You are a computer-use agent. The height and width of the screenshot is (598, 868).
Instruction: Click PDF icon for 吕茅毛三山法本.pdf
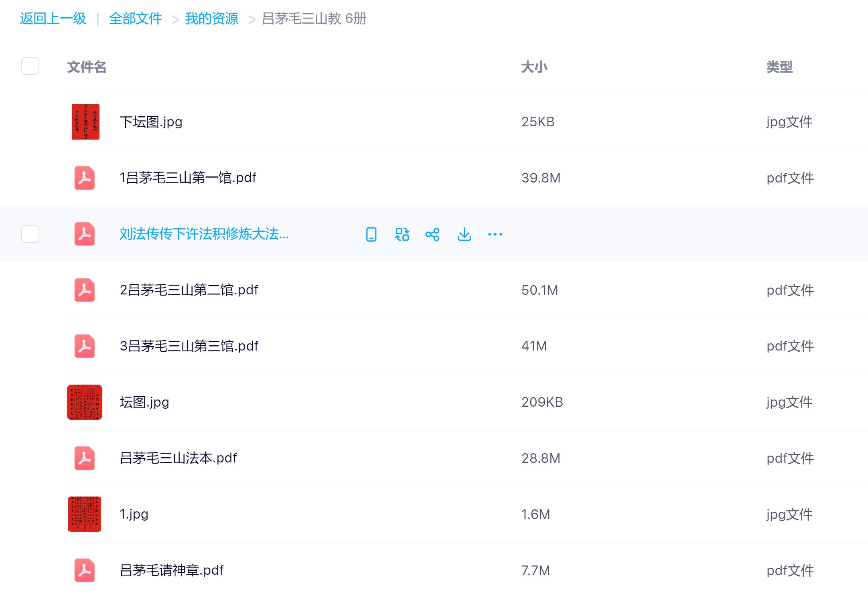click(x=85, y=458)
